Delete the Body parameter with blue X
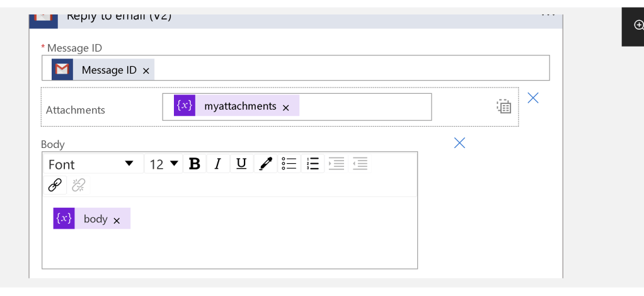This screenshot has height=296, width=644. click(x=459, y=143)
